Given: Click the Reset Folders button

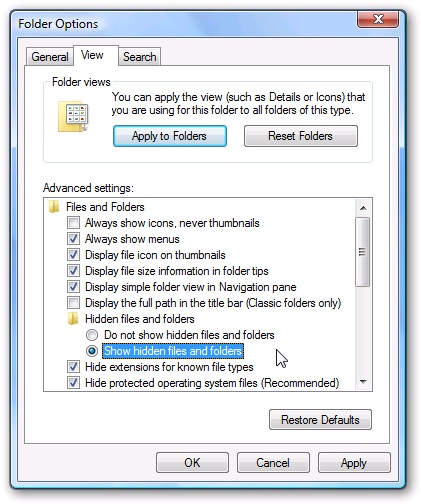Looking at the screenshot, I should coord(301,136).
